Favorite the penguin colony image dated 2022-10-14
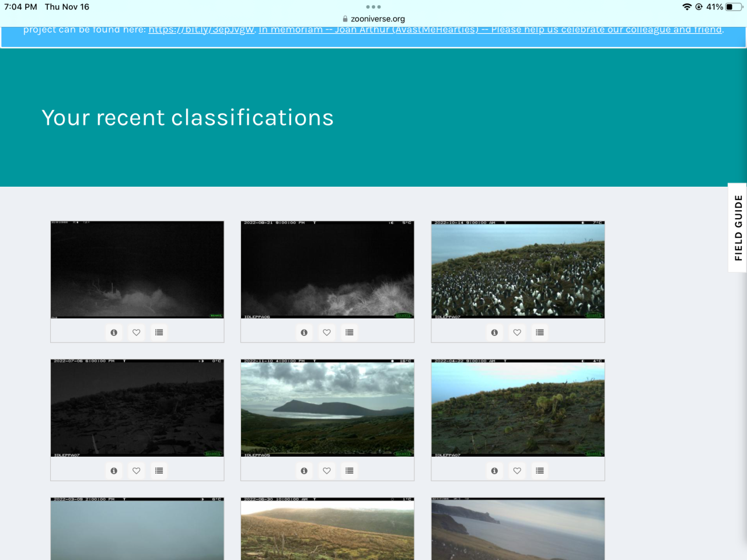The height and width of the screenshot is (560, 747). [517, 332]
